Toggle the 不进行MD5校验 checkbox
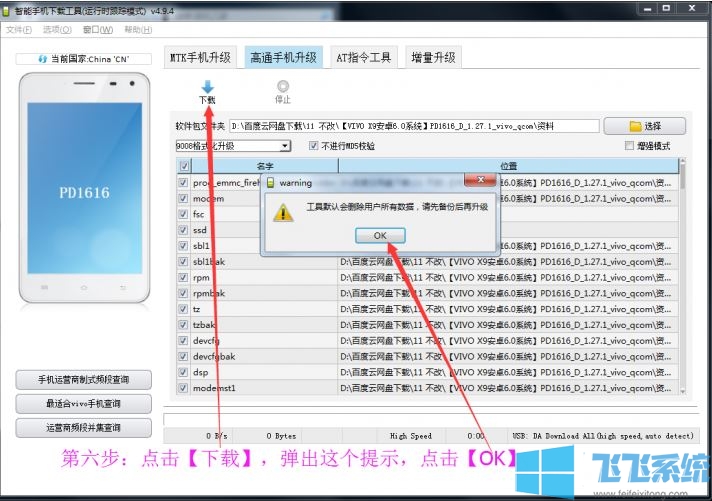Screen dimensions: 712x501 313,146
